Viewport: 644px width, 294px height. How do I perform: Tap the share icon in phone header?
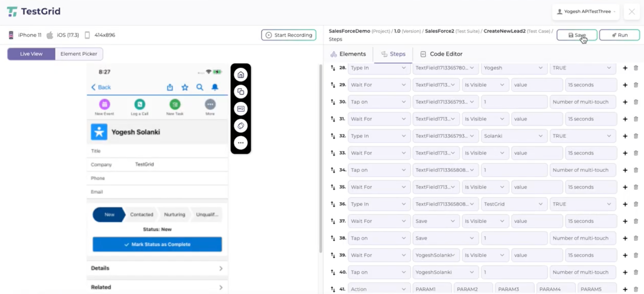(170, 87)
